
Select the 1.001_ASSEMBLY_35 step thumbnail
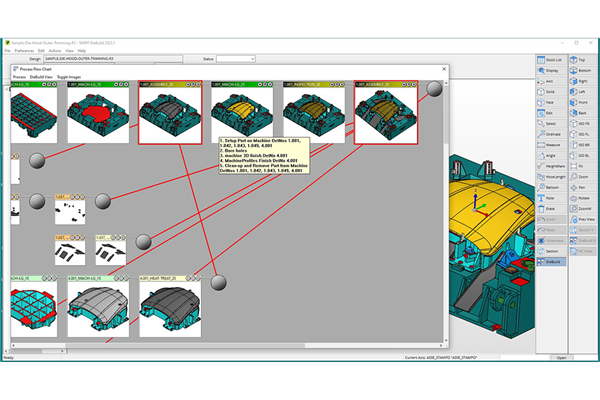(x=386, y=113)
